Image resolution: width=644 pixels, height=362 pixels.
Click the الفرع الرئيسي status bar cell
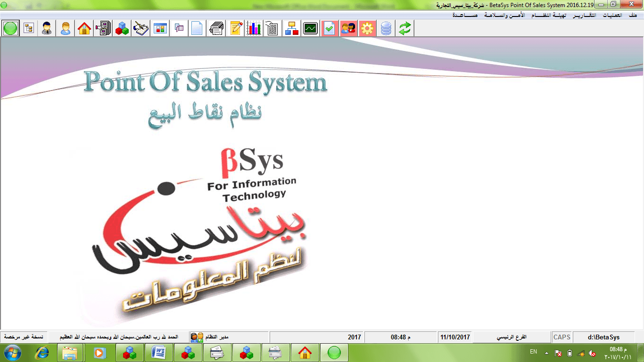pos(512,337)
